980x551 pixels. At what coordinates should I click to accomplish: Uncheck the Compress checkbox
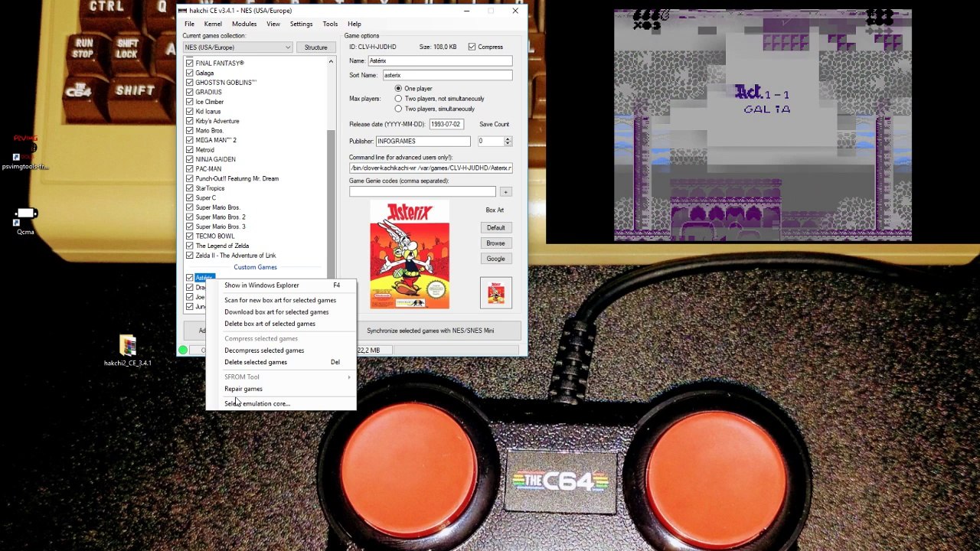472,47
